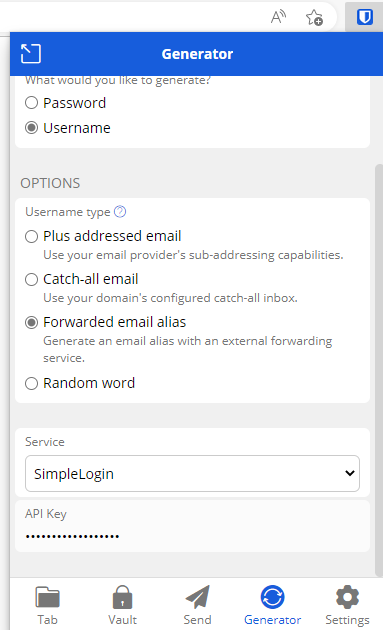383x630 pixels.
Task: Click the OPTIONS section heading
Action: coord(50,183)
